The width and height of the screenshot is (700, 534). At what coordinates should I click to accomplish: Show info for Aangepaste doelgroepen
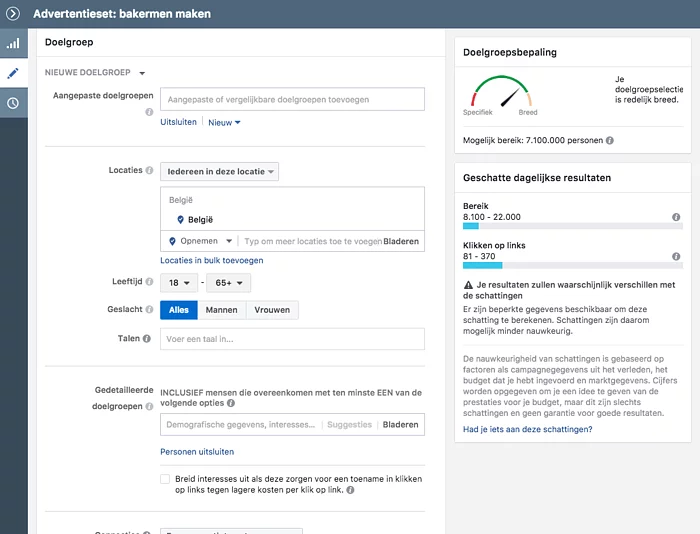point(149,112)
